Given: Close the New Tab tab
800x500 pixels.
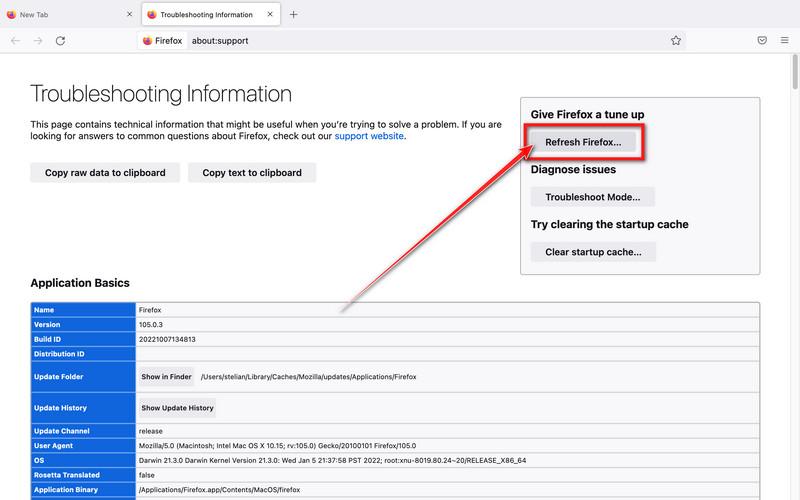Looking at the screenshot, I should click(130, 14).
